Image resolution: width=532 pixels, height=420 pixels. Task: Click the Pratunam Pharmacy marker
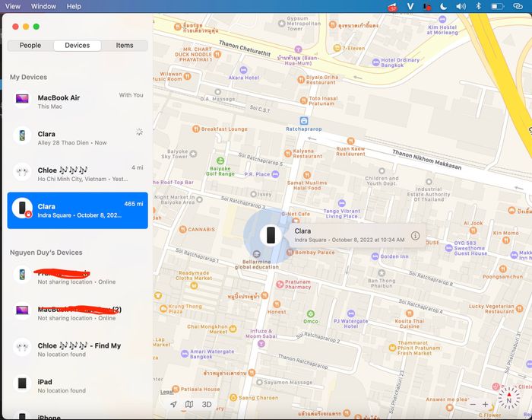pyautogui.click(x=280, y=284)
